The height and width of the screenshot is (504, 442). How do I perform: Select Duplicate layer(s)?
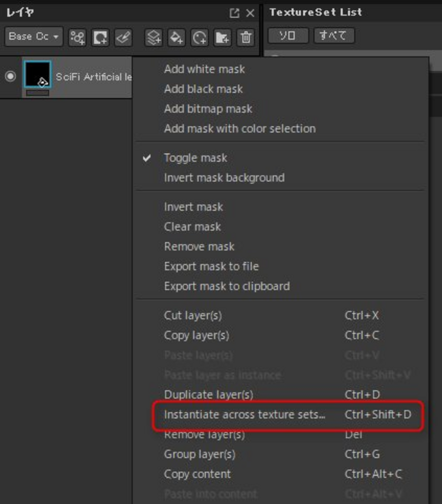tap(280, 395)
